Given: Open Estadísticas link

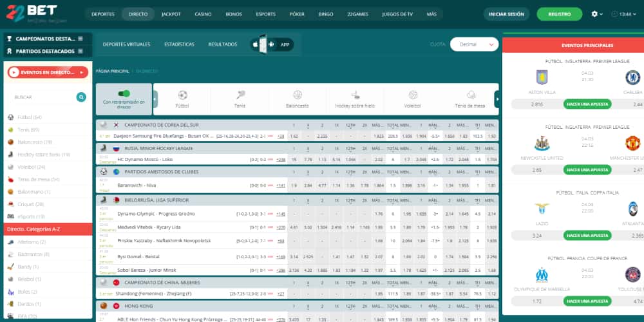Looking at the screenshot, I should [x=179, y=44].
